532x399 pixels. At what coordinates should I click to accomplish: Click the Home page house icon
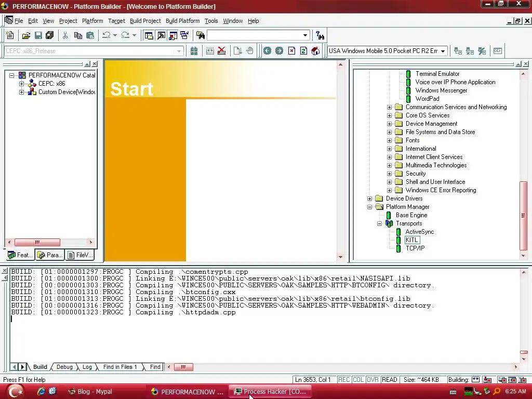315,51
